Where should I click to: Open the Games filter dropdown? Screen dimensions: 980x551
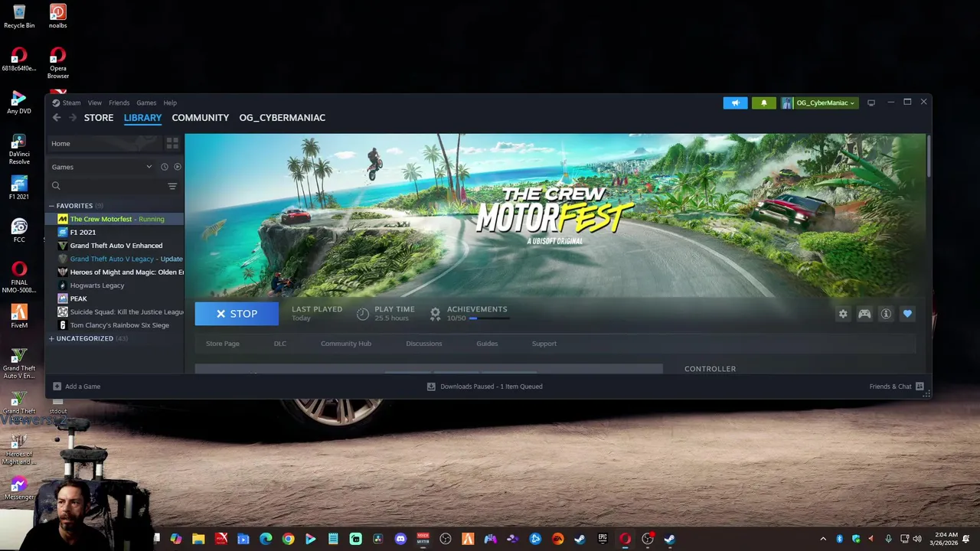coord(102,167)
